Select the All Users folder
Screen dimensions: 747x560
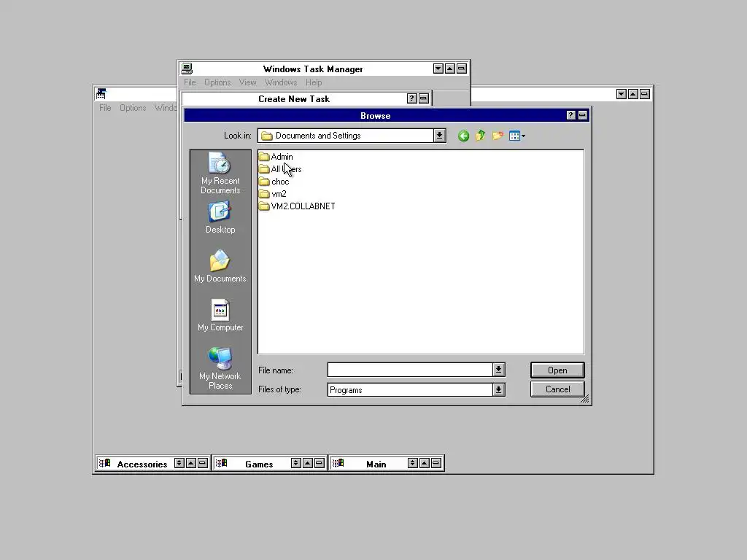click(281, 169)
